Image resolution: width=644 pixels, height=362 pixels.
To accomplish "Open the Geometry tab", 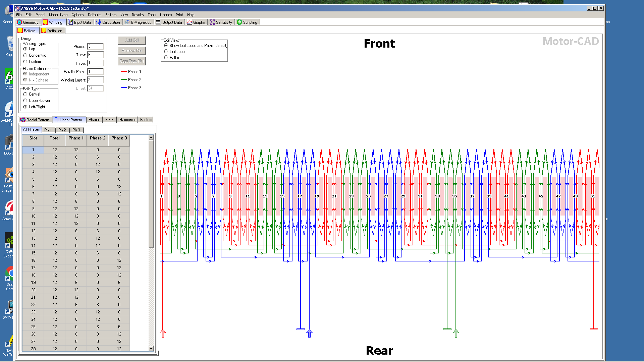I will [x=28, y=22].
